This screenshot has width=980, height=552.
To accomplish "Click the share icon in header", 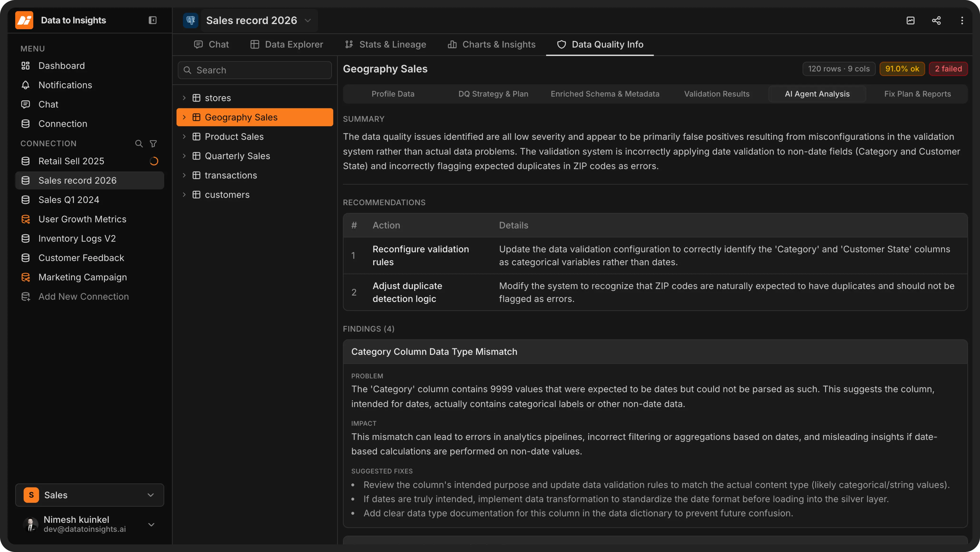I will pyautogui.click(x=936, y=20).
